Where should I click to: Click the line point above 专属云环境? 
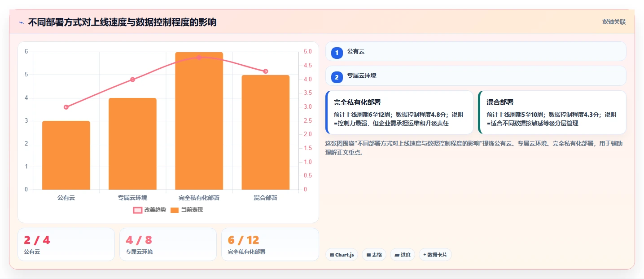(132, 80)
